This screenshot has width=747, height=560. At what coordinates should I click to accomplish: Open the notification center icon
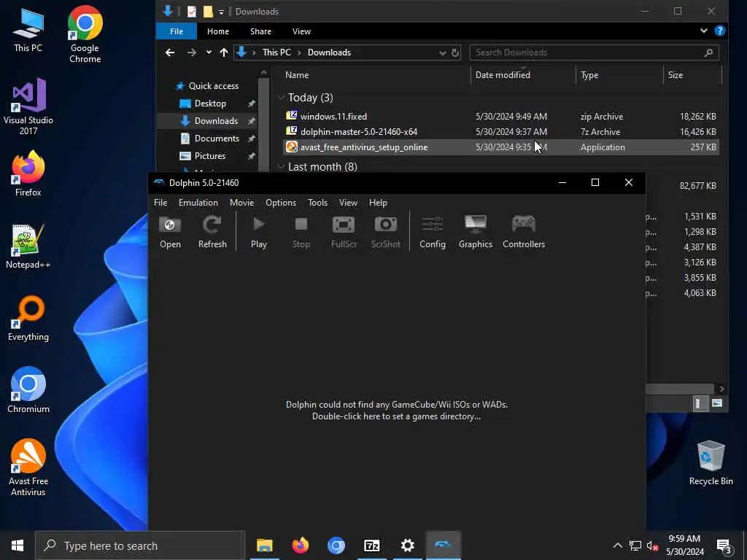pyautogui.click(x=724, y=547)
